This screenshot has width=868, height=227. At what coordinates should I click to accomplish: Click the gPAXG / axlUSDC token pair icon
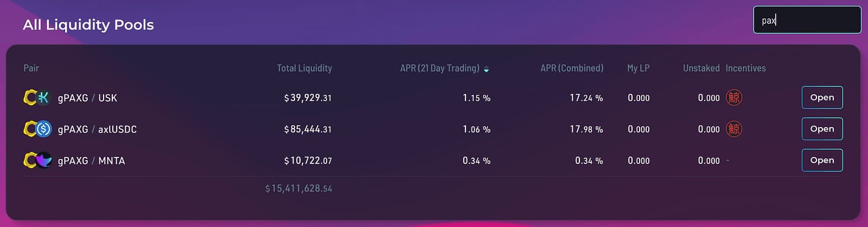[x=37, y=129]
